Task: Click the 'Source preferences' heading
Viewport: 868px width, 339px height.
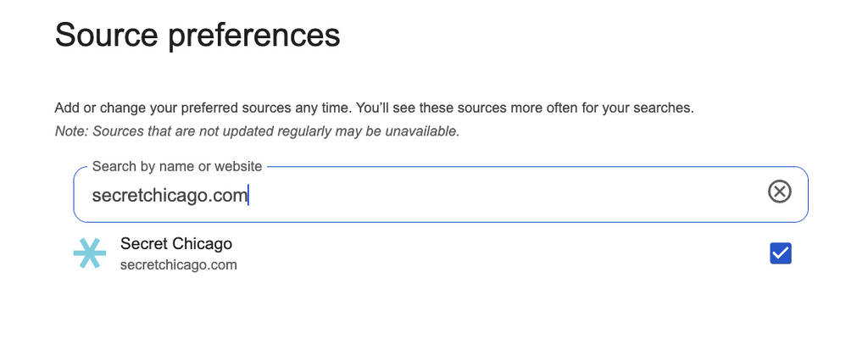Action: point(198,36)
